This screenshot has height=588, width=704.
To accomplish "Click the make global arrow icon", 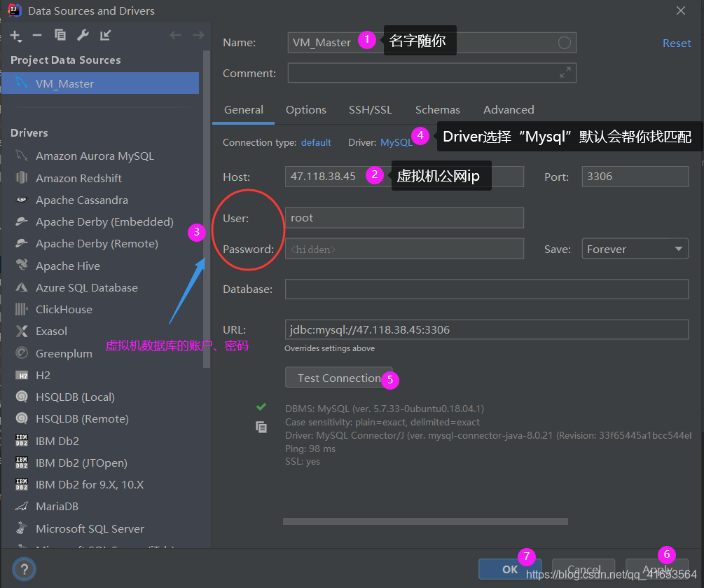I will click(106, 35).
